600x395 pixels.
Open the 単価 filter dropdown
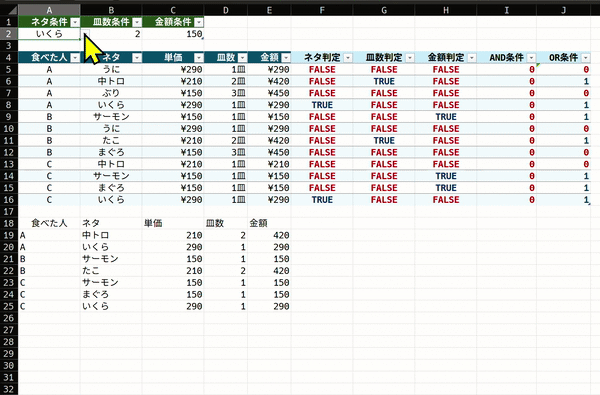(199, 58)
